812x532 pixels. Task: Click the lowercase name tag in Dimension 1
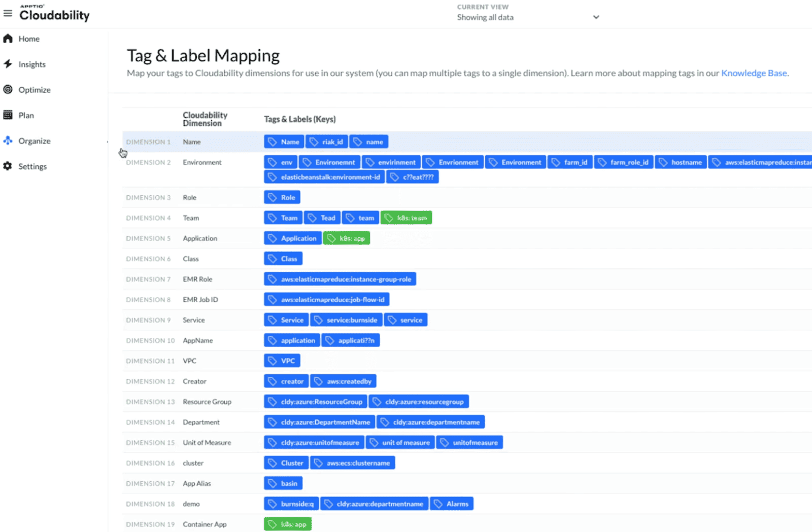click(x=369, y=141)
